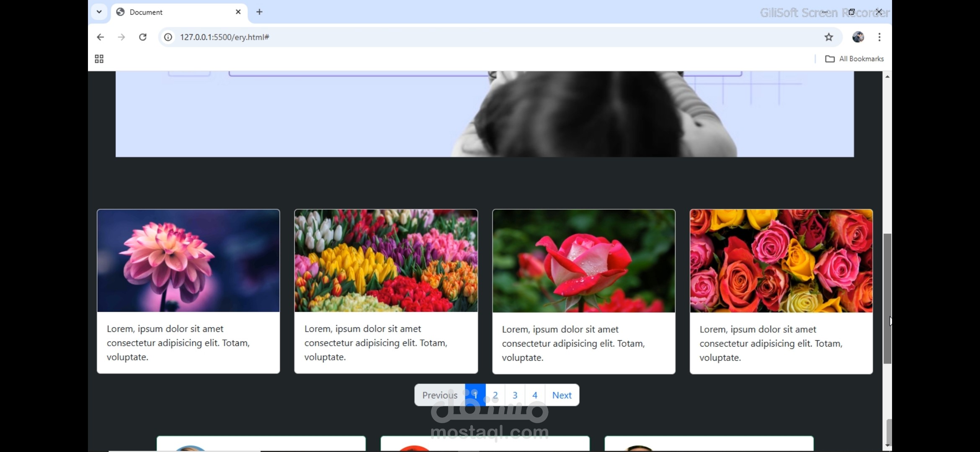Open the Chrome three-dot menu
This screenshot has height=452, width=980.
879,37
